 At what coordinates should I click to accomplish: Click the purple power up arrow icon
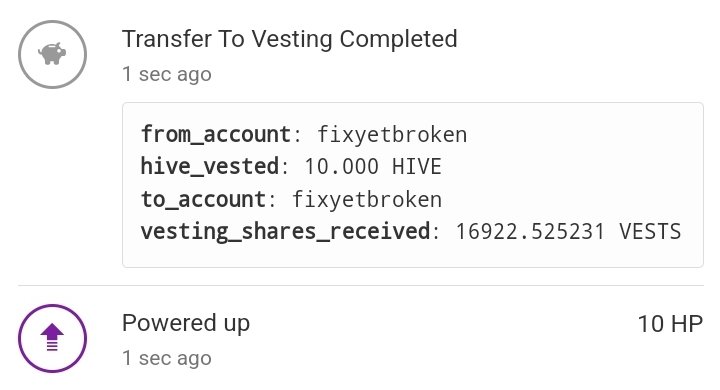click(x=52, y=338)
